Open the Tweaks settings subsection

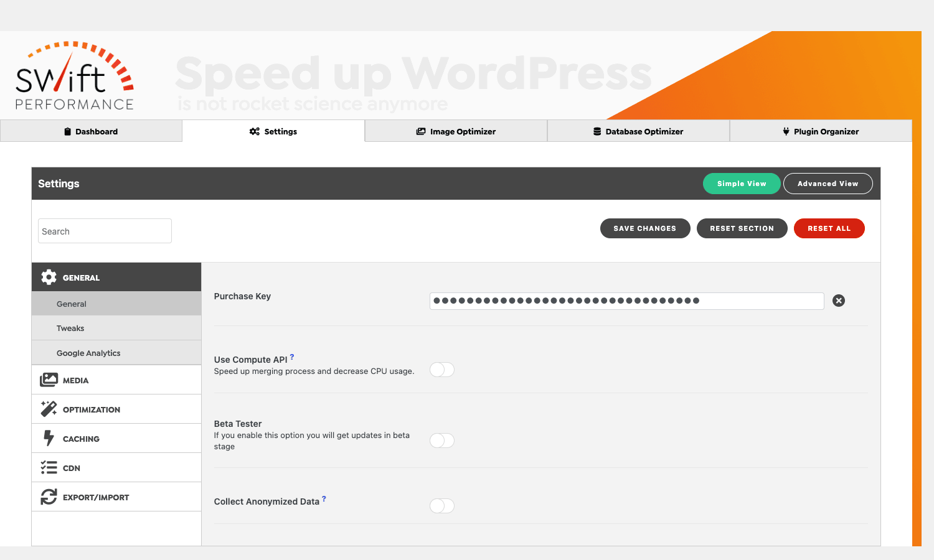[116, 328]
